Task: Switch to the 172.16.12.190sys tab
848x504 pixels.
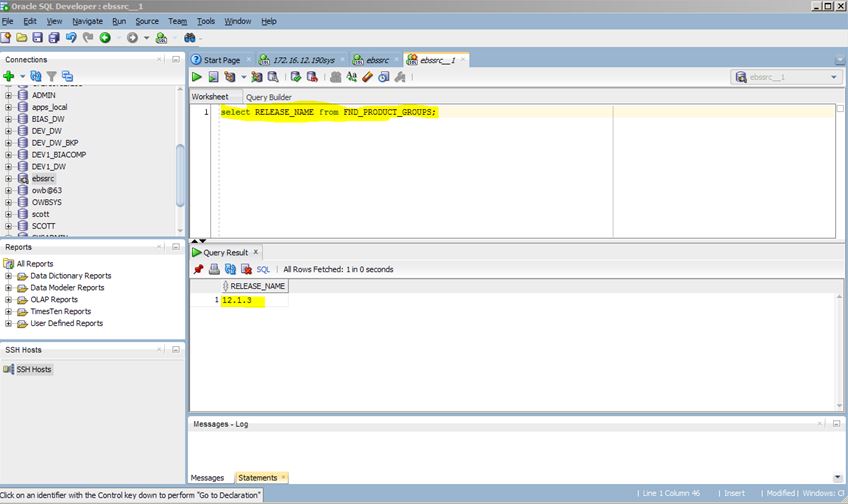Action: tap(303, 60)
